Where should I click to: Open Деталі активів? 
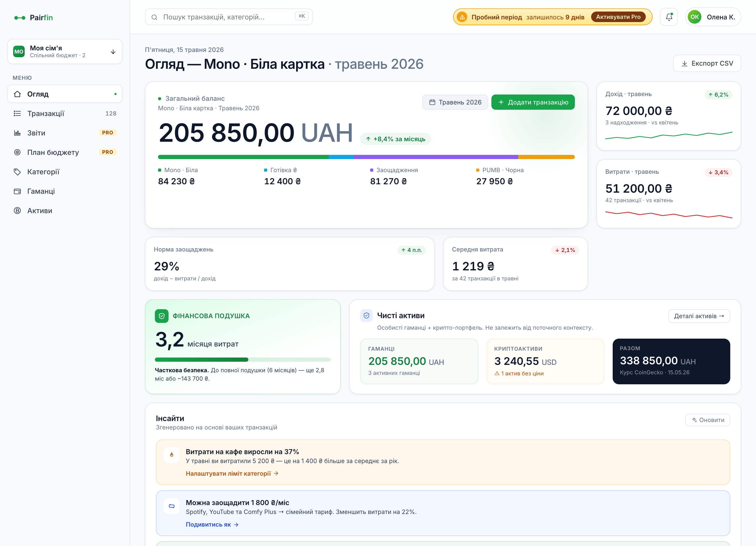pos(699,316)
